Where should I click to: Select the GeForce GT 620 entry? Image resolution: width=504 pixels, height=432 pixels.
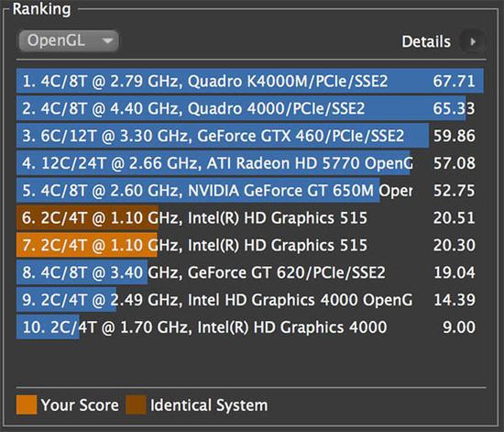(x=250, y=272)
